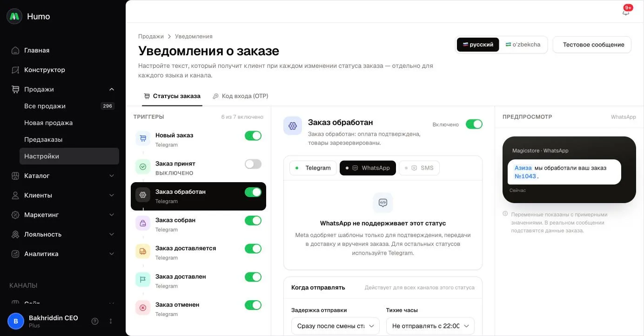Select oʻzbekcha language button

click(523, 45)
